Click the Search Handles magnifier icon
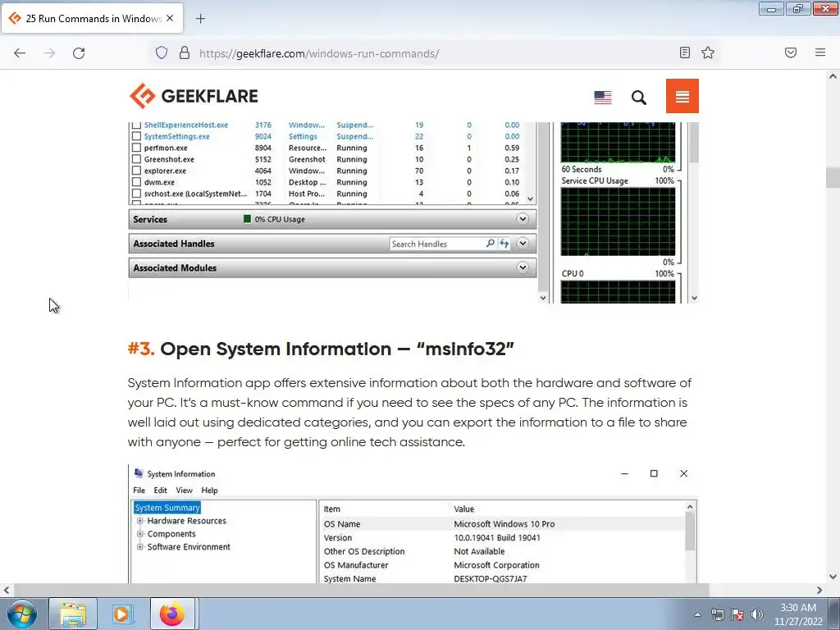This screenshot has height=630, width=840. tap(491, 243)
